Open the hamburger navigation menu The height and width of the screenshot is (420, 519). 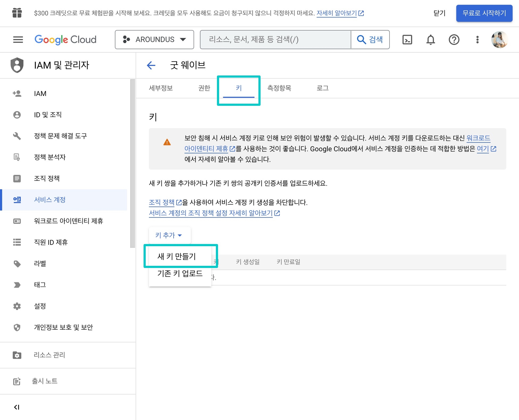18,39
